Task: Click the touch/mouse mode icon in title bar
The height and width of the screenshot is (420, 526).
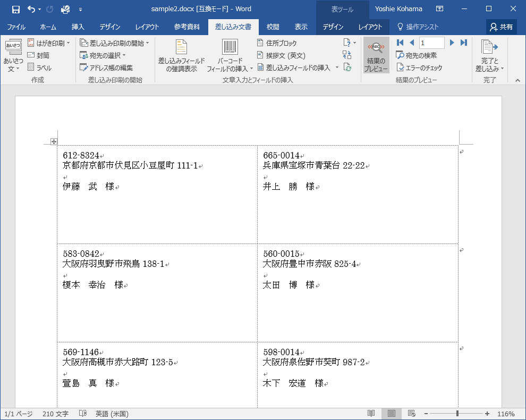Action: pos(65,9)
